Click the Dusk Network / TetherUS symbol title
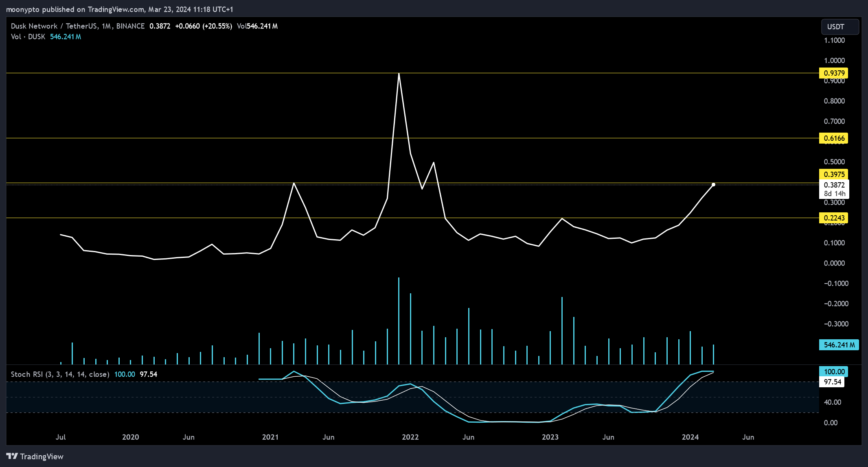Image resolution: width=868 pixels, height=467 pixels. 78,26
